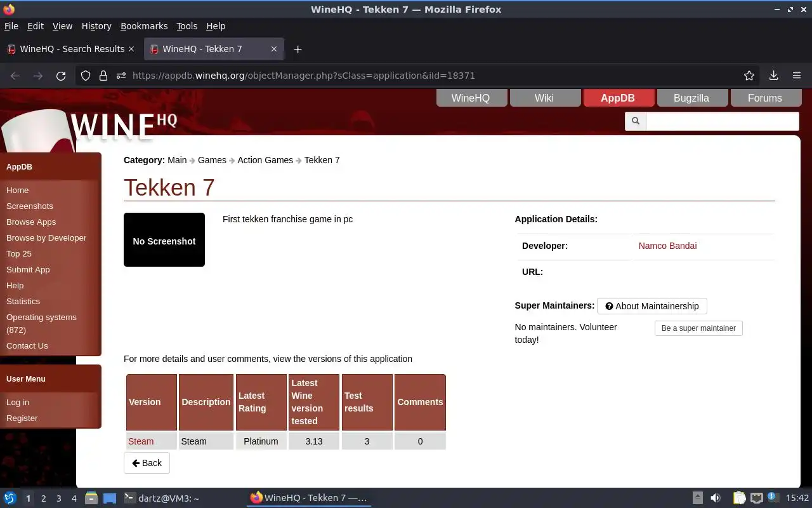
Task: Switch to workspace 2 in the taskbar
Action: point(43,498)
